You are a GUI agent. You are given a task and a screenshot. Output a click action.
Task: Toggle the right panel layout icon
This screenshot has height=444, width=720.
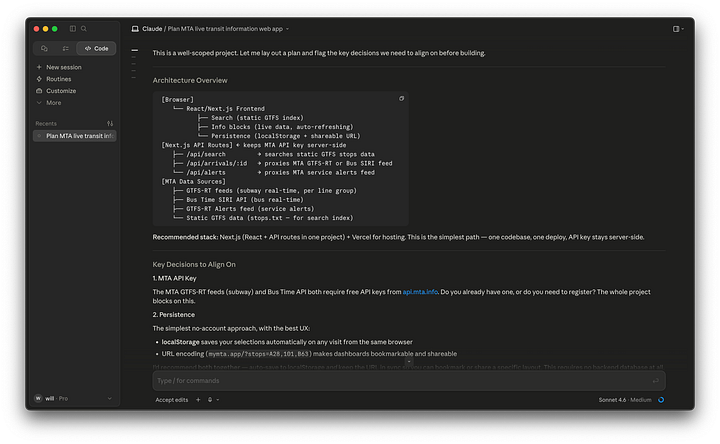pyautogui.click(x=678, y=28)
